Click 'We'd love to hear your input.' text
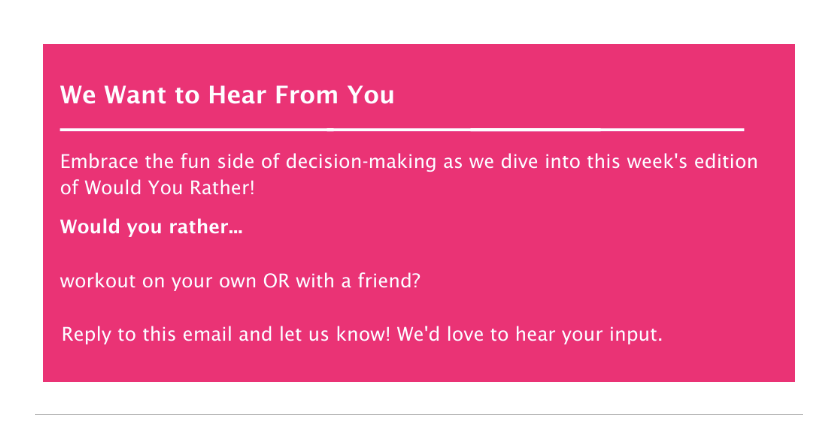The image size is (840, 422). point(530,335)
